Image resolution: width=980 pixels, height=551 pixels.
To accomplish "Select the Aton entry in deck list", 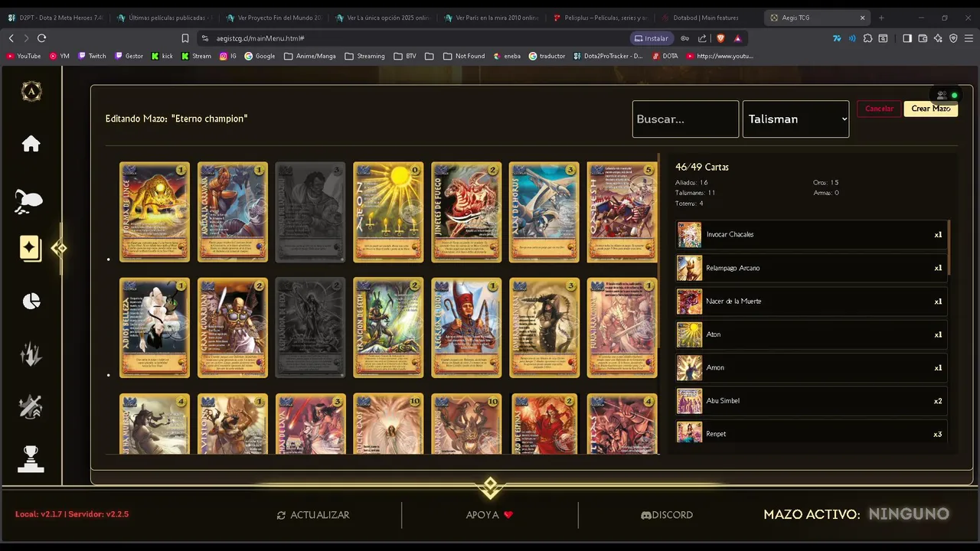I will point(812,334).
